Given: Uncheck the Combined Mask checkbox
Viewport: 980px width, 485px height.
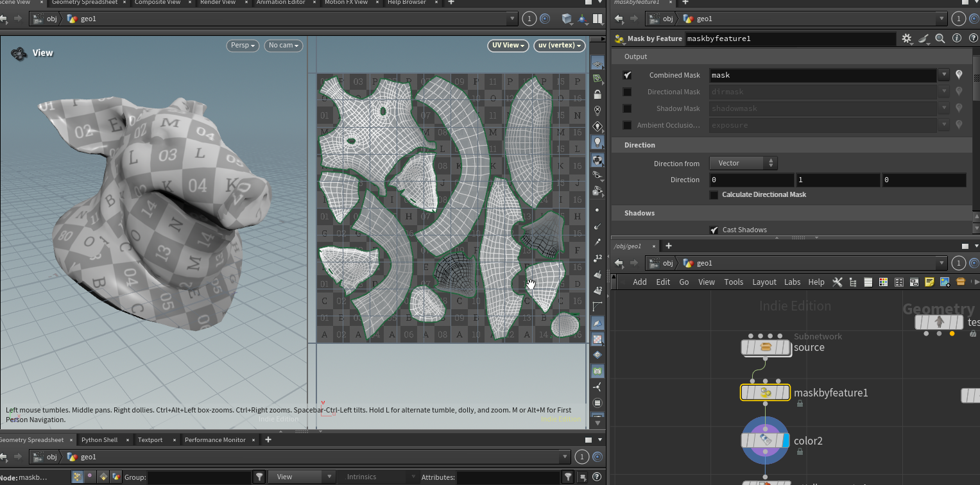Looking at the screenshot, I should click(x=627, y=75).
